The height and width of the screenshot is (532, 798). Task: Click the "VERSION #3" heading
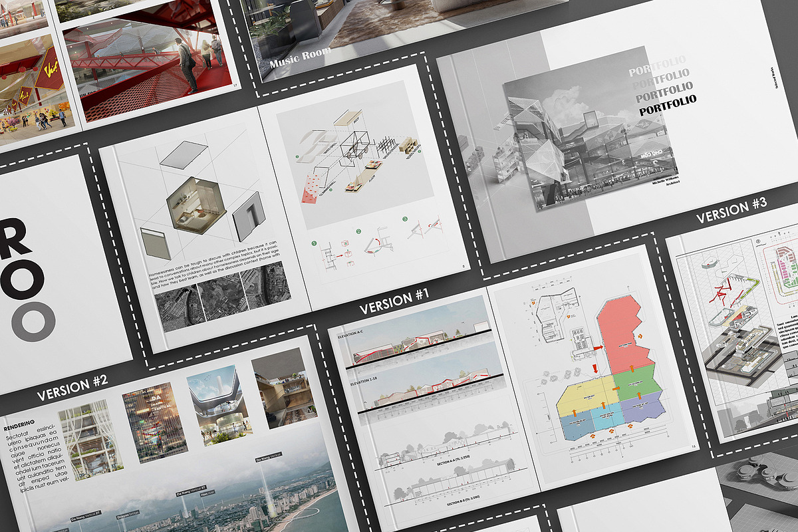coord(731,211)
